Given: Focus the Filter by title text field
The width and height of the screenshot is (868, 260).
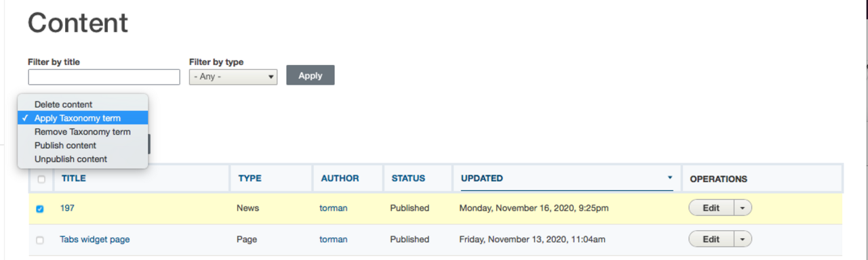Looking at the screenshot, I should click(x=104, y=77).
